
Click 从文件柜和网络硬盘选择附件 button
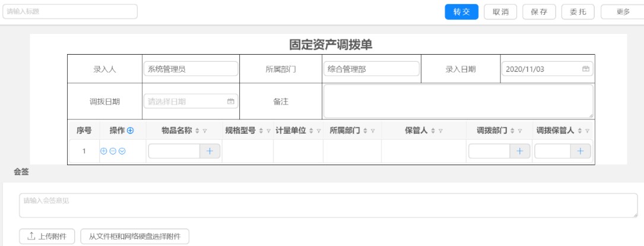[x=135, y=236]
